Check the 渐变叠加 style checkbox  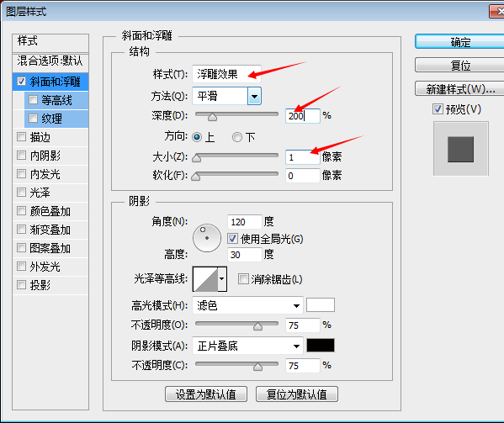coord(22,230)
